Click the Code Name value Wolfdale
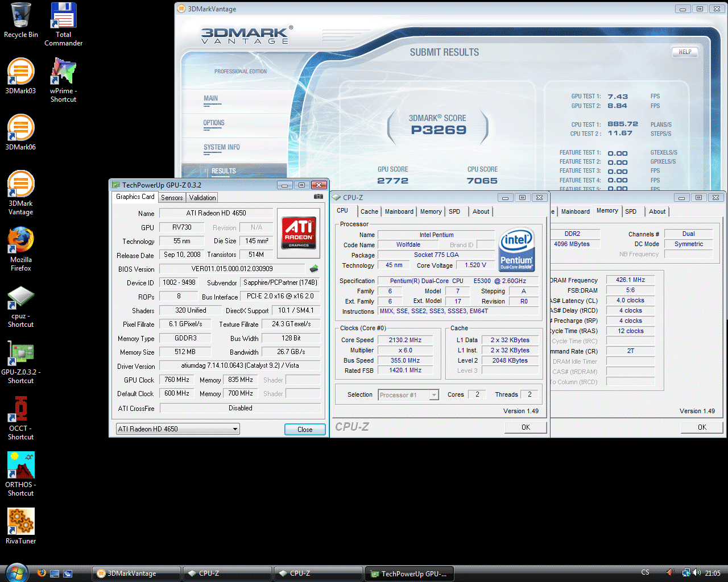The height and width of the screenshot is (582, 728). pyautogui.click(x=408, y=245)
